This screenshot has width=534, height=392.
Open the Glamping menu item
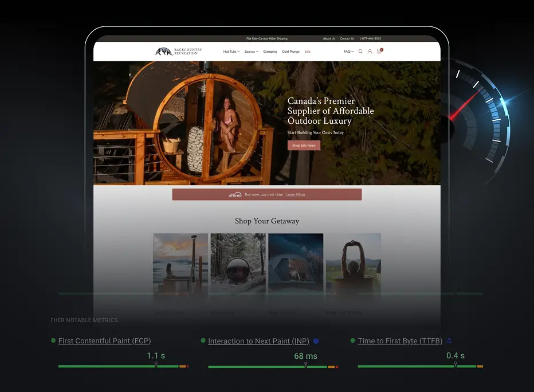[x=270, y=52]
